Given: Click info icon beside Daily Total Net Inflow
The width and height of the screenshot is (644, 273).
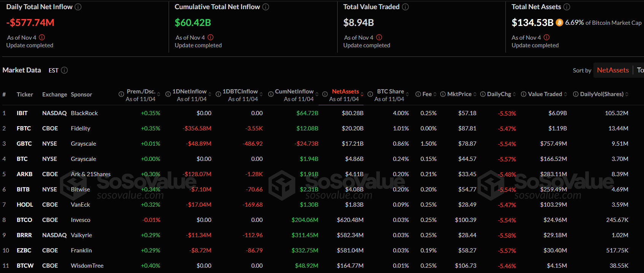Looking at the screenshot, I should coord(78,7).
